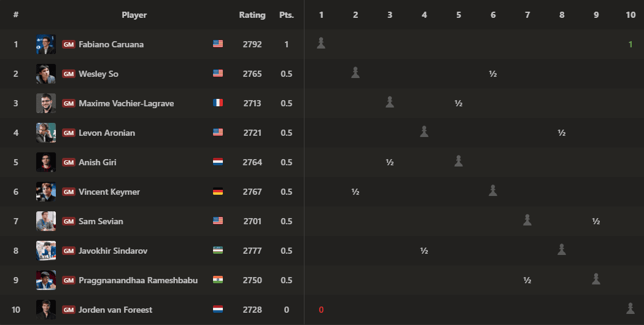Click the Netherlands flag beside Anish Giri
This screenshot has width=644, height=325.
click(x=218, y=162)
